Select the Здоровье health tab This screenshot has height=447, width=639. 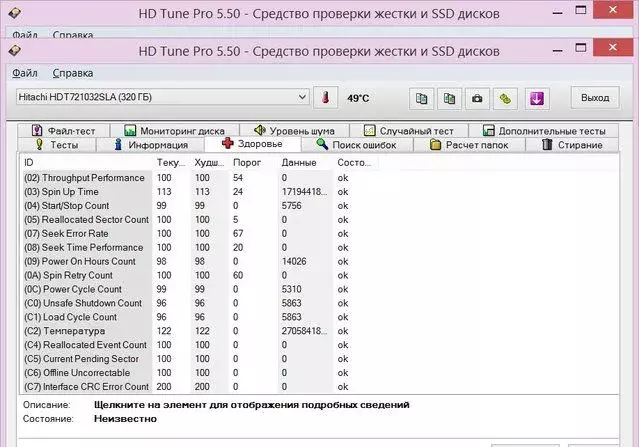click(x=253, y=144)
